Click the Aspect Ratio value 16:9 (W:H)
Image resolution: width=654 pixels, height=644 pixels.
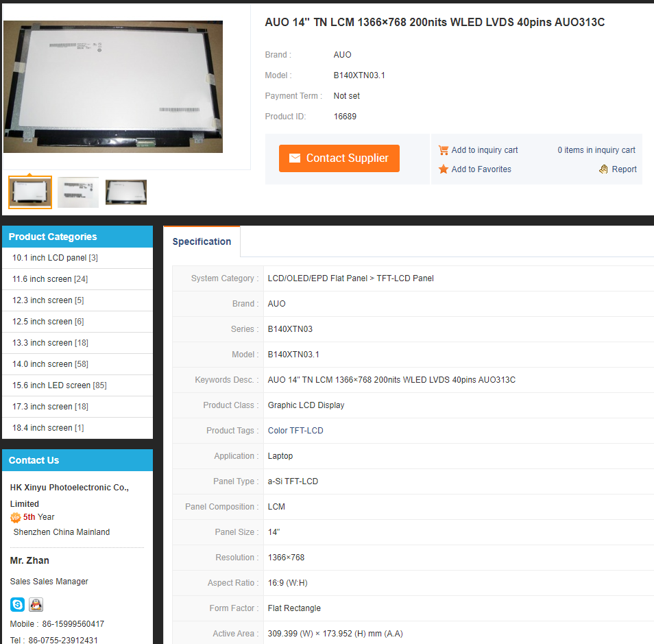tap(287, 583)
